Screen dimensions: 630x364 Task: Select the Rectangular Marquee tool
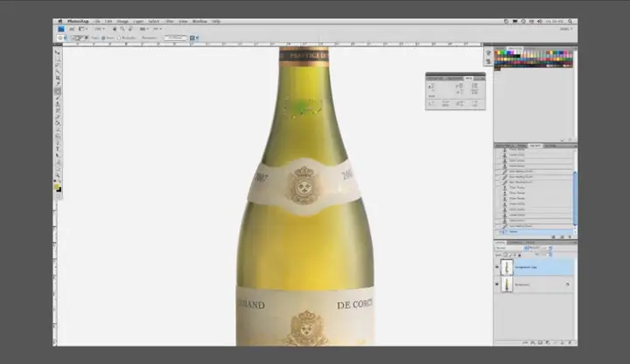click(58, 59)
